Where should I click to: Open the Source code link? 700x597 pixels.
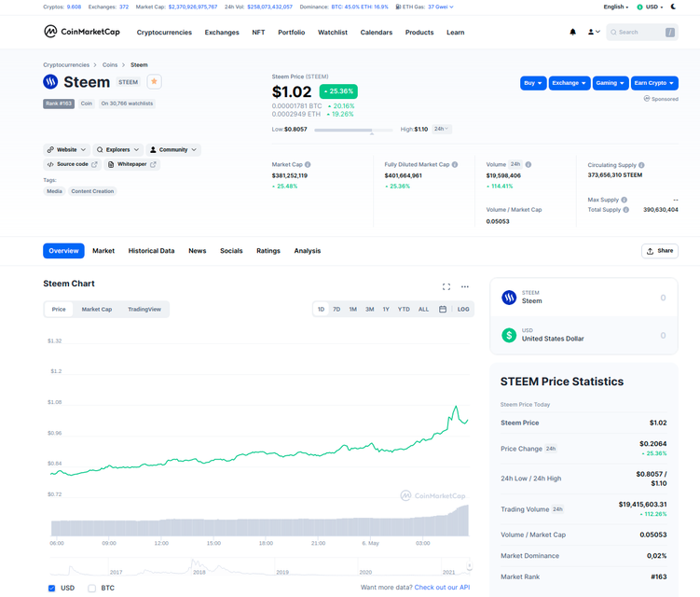click(73, 164)
